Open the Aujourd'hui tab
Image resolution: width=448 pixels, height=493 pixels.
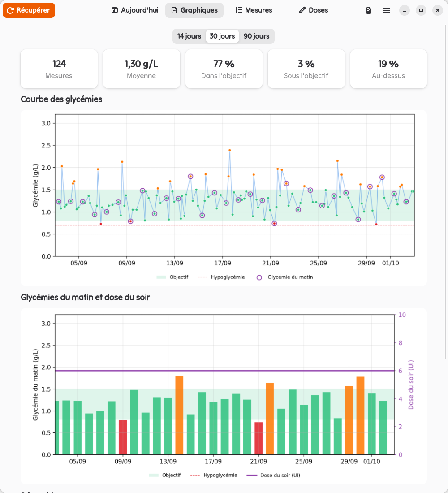pyautogui.click(x=135, y=10)
